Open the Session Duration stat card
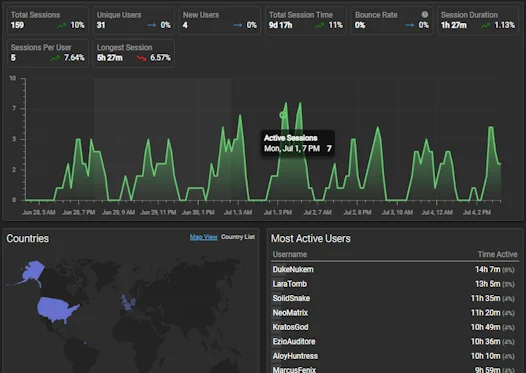 coord(478,20)
